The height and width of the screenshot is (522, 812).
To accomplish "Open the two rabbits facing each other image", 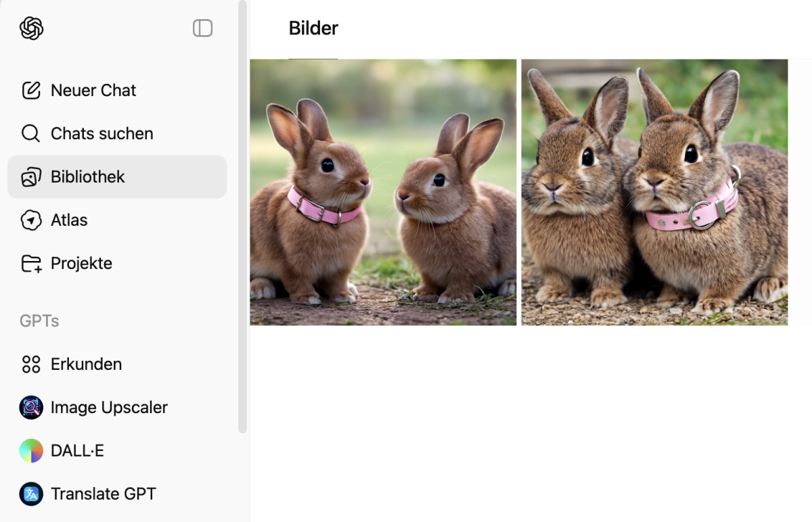I will (x=383, y=193).
